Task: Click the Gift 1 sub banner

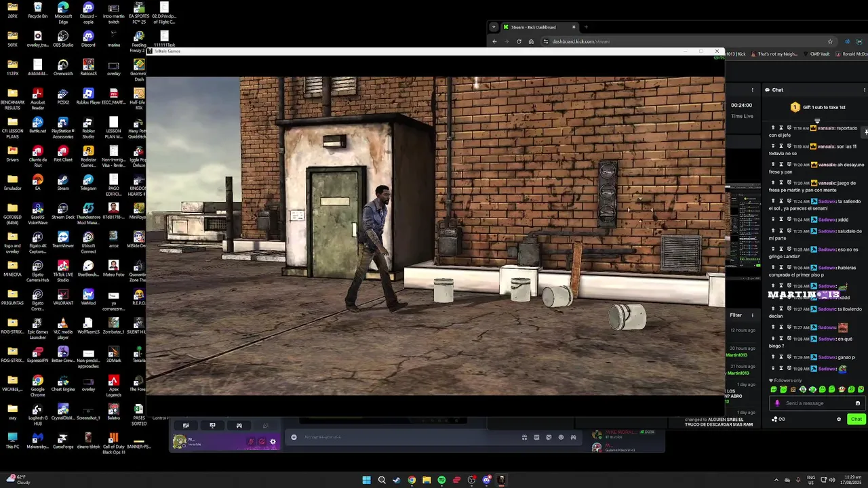Action: click(818, 107)
